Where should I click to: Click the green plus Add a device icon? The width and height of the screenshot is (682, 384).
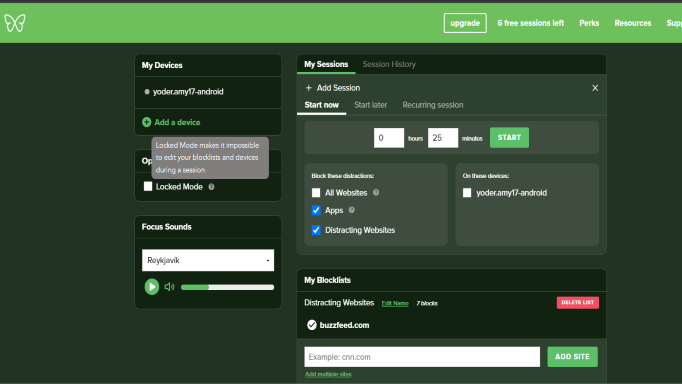point(147,122)
